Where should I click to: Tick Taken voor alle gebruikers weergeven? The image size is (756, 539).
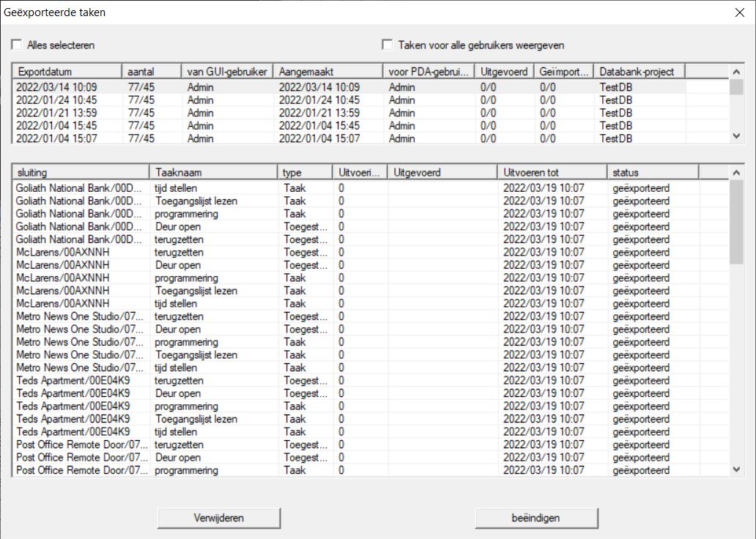pos(388,45)
